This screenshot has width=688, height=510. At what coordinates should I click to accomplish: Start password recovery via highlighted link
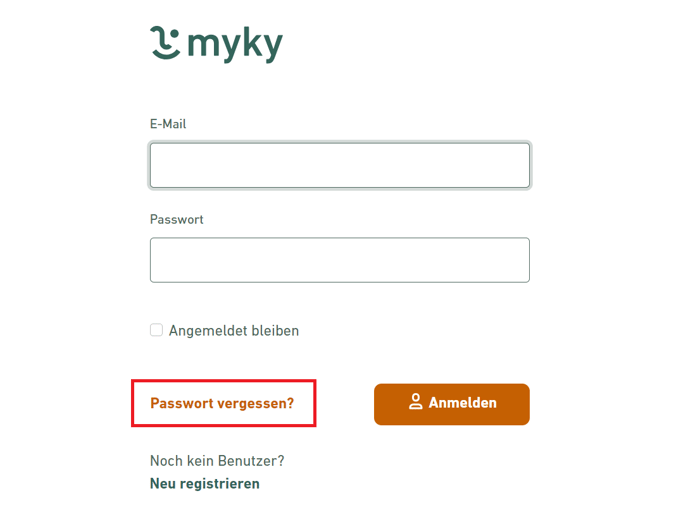click(x=222, y=404)
